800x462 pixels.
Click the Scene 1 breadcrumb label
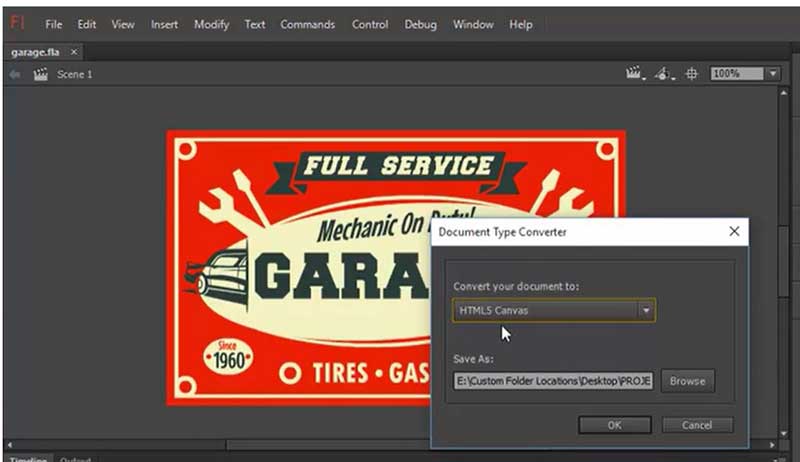[x=74, y=74]
